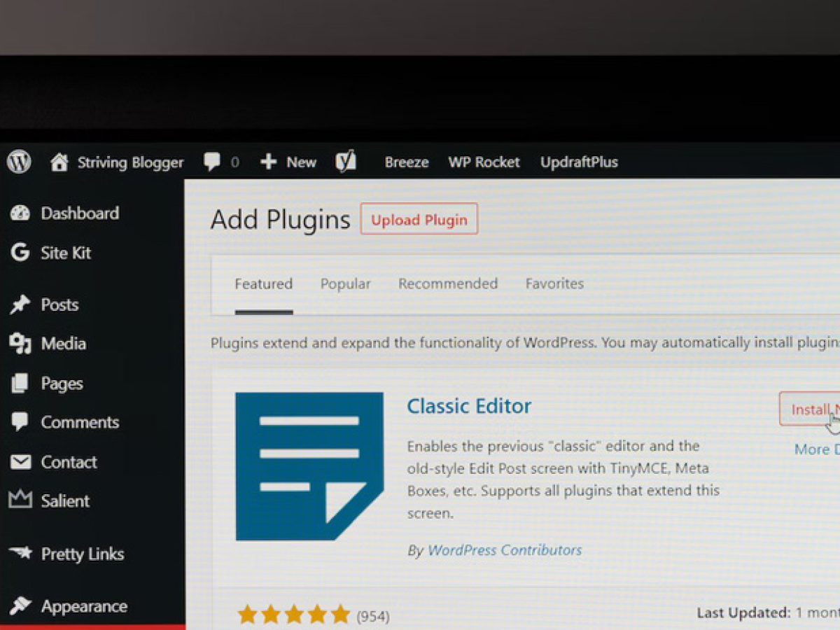This screenshot has width=840, height=630.
Task: Open Media in the sidebar
Action: (64, 344)
